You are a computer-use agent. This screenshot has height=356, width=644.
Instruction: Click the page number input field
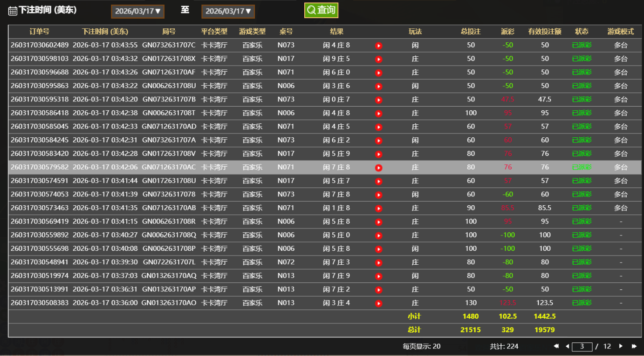click(582, 347)
